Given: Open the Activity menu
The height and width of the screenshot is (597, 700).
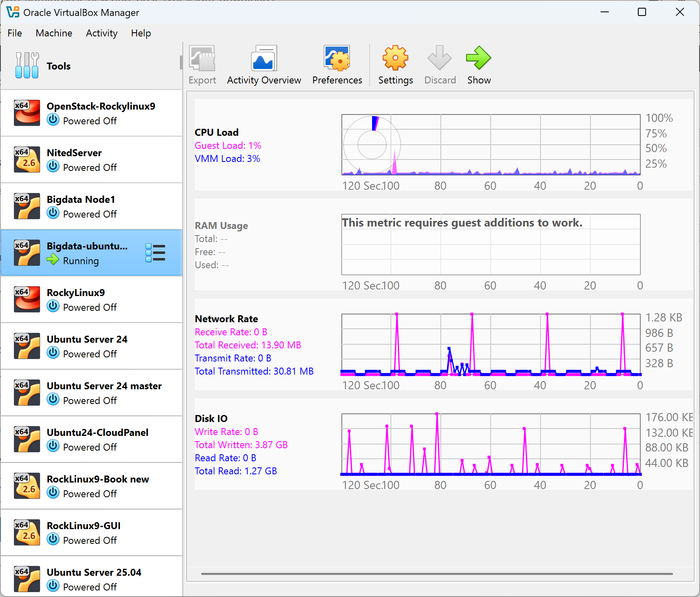Looking at the screenshot, I should (x=102, y=33).
